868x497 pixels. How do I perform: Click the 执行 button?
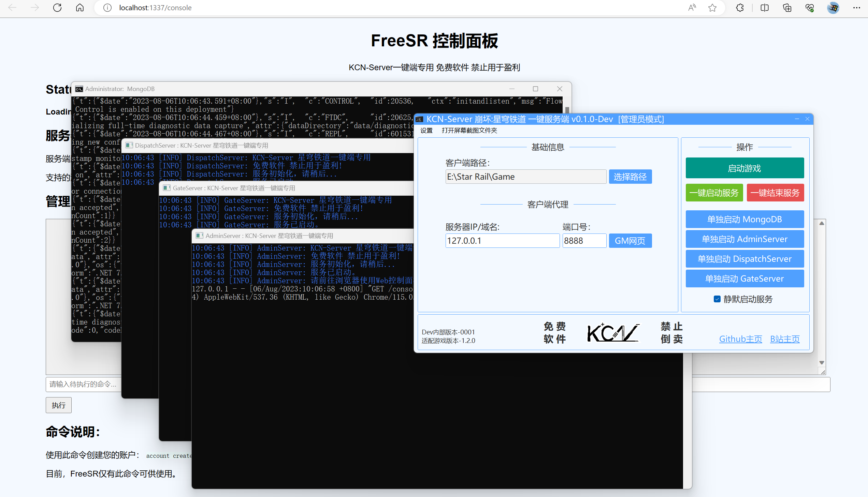pyautogui.click(x=58, y=405)
